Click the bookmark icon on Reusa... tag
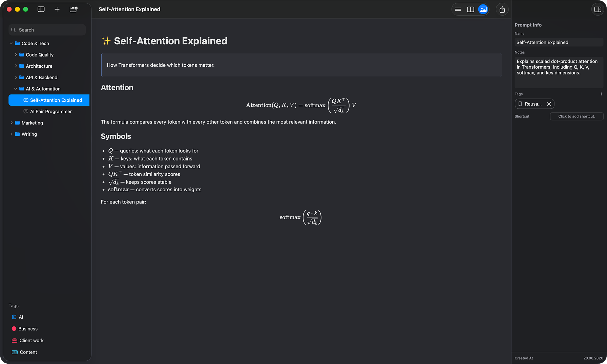607x364 pixels. (x=520, y=104)
